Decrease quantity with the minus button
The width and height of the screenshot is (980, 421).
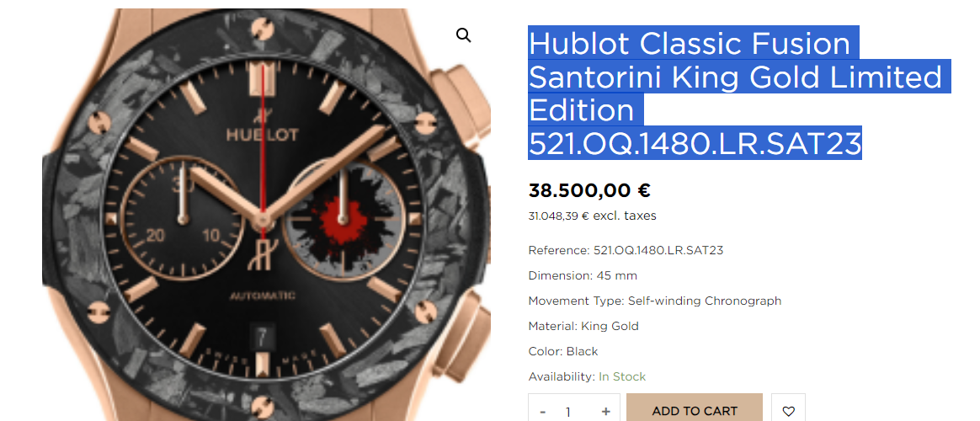tap(542, 412)
